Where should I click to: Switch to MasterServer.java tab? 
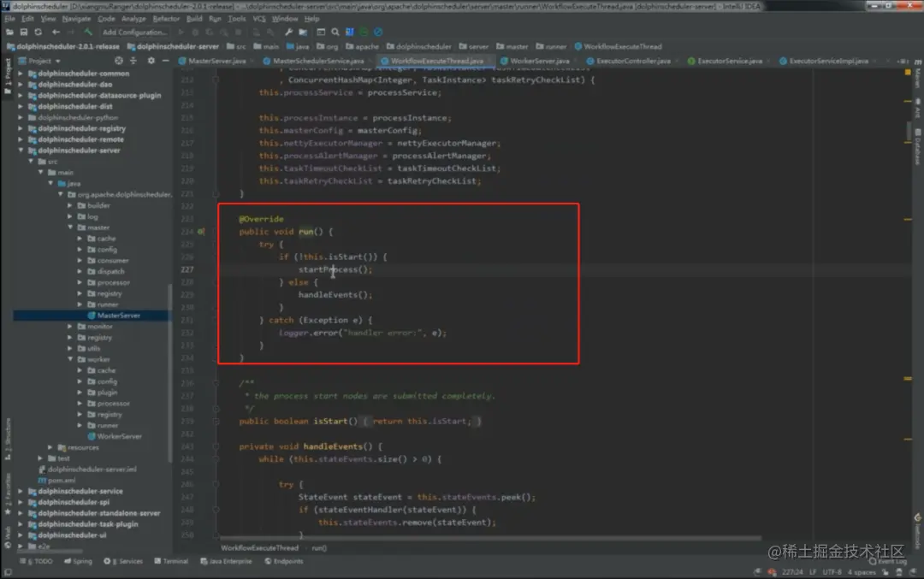216,62
